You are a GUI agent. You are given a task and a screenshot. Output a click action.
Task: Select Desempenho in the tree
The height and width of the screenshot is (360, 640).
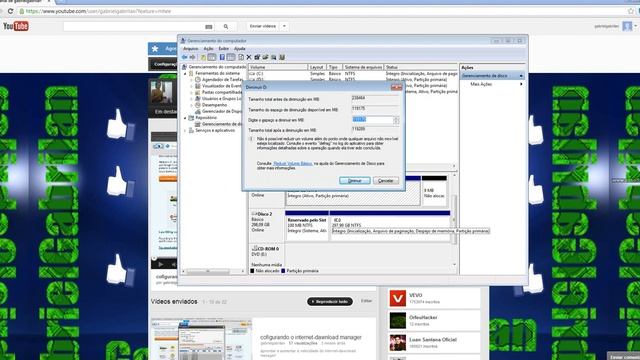click(x=214, y=105)
